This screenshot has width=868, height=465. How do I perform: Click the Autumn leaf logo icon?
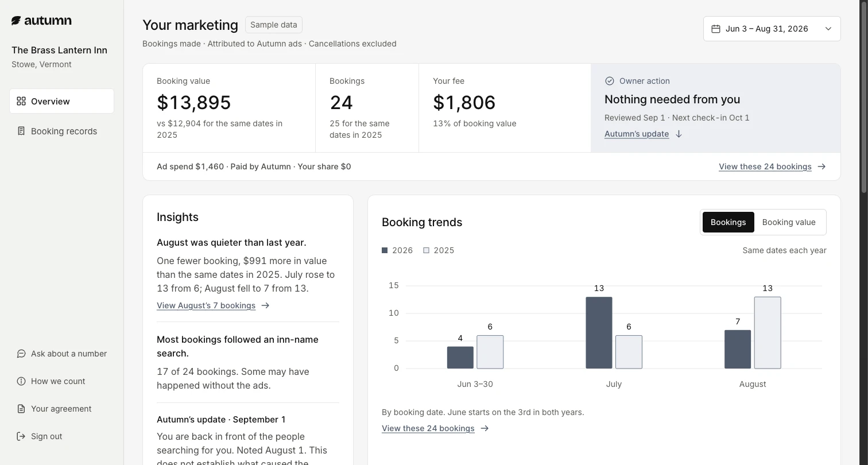(x=16, y=21)
